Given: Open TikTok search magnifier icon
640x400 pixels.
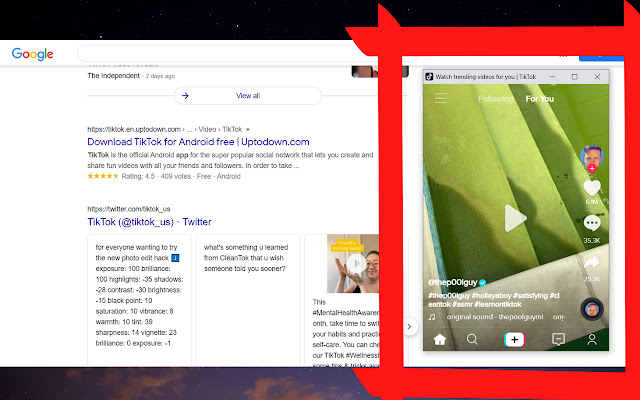Looking at the screenshot, I should point(472,340).
